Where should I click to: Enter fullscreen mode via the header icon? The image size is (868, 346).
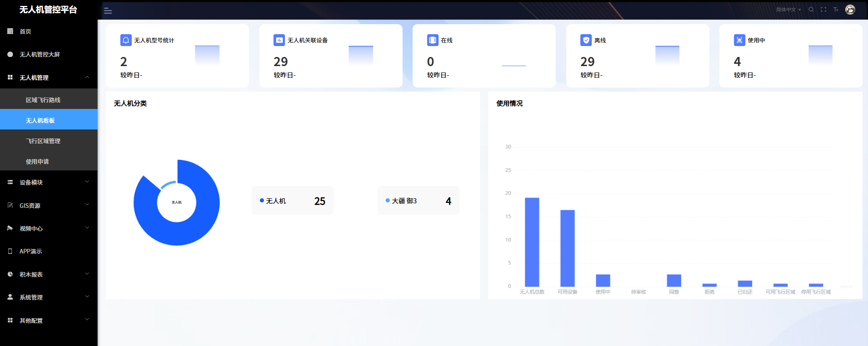coord(823,10)
